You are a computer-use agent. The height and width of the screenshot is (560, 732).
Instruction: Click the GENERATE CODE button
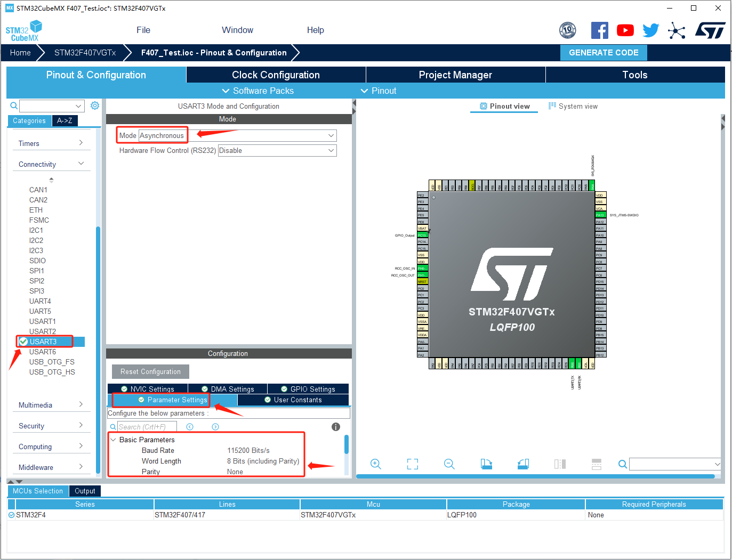point(603,52)
